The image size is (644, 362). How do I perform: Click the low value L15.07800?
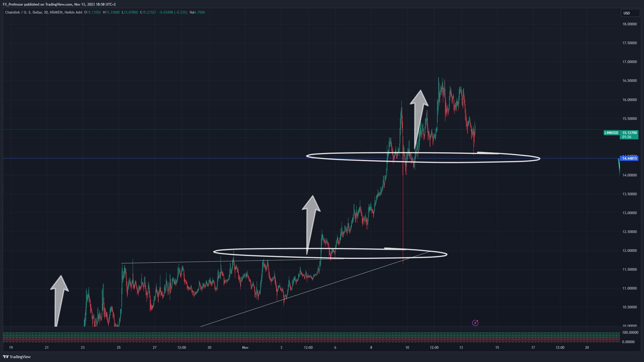coord(130,12)
